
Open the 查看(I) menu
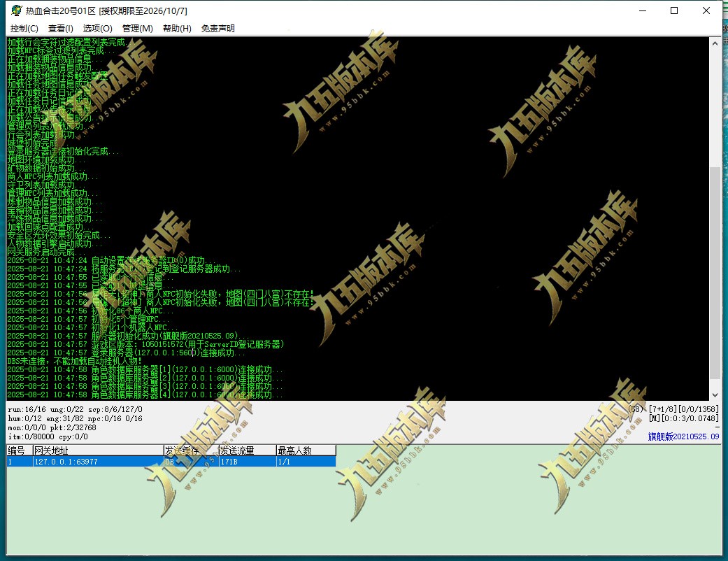click(60, 28)
